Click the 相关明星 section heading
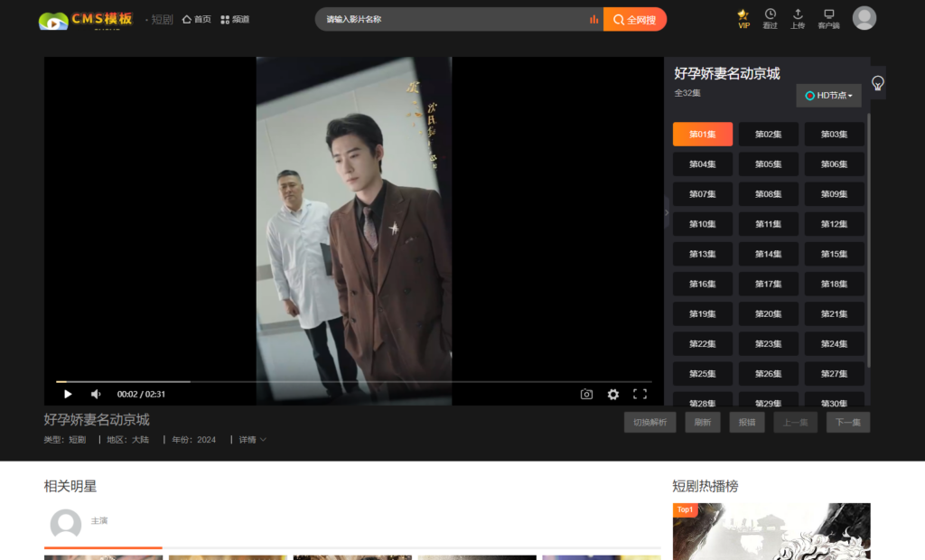Screen dimensions: 925x560 (70, 486)
